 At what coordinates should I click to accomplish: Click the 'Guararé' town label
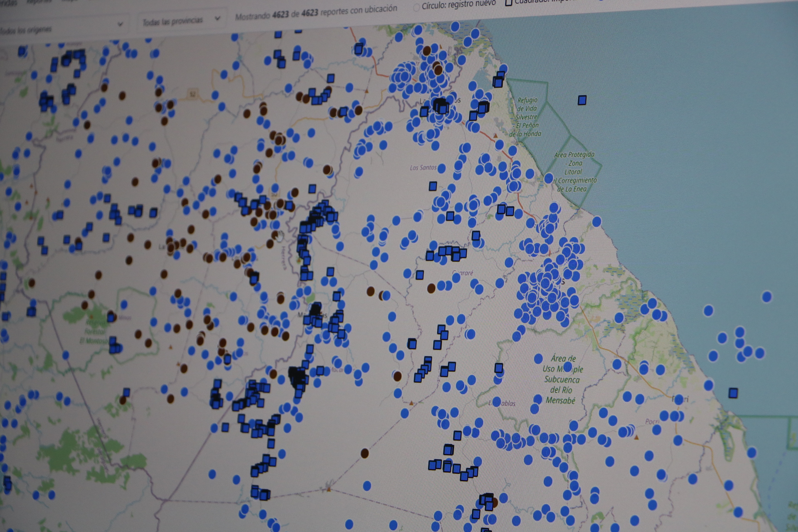[463, 273]
